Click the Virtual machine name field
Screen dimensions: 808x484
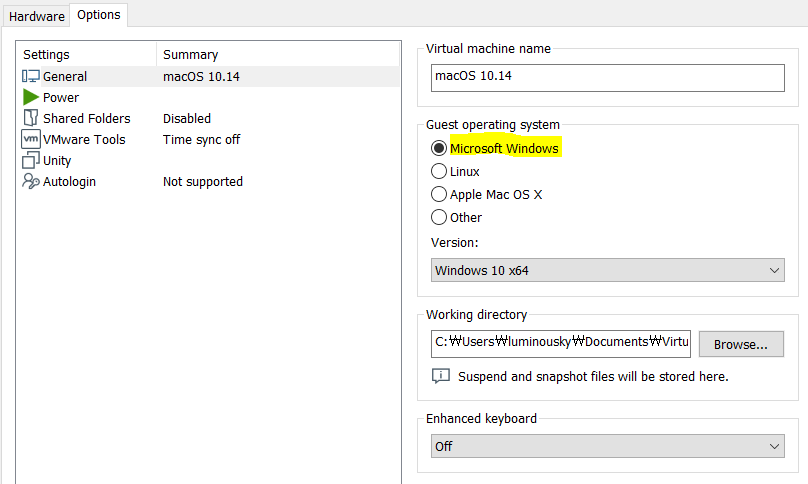click(608, 78)
